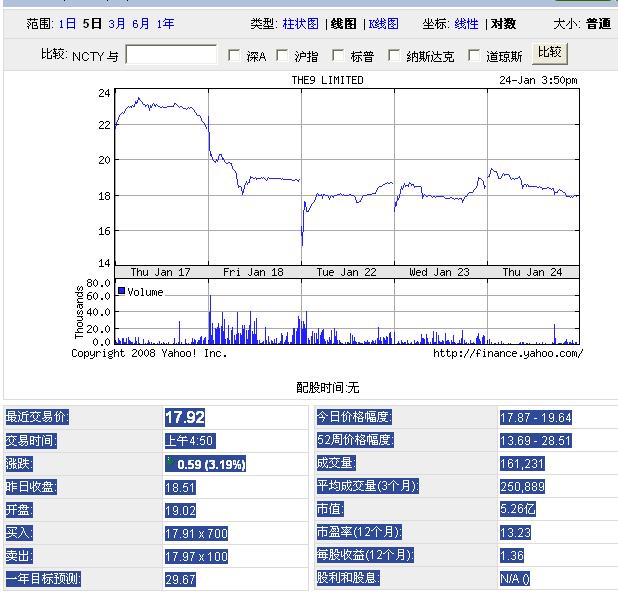
Task: Tick the 沪指 comparison checkbox
Action: [282, 55]
